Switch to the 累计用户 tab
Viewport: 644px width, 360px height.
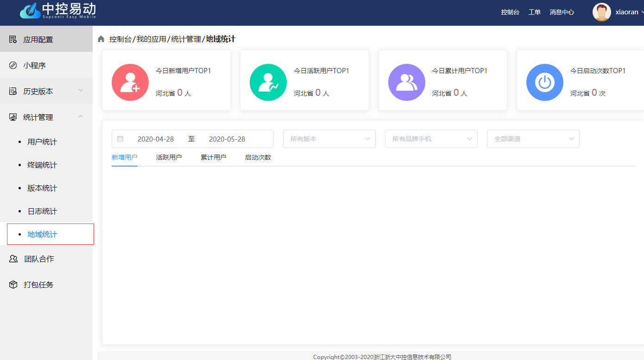point(214,157)
